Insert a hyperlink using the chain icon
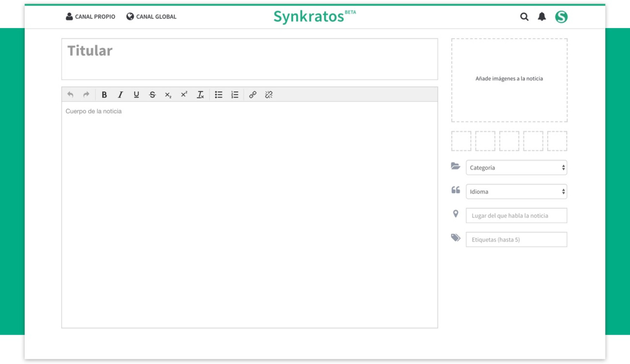The height and width of the screenshot is (364, 630). pyautogui.click(x=253, y=94)
